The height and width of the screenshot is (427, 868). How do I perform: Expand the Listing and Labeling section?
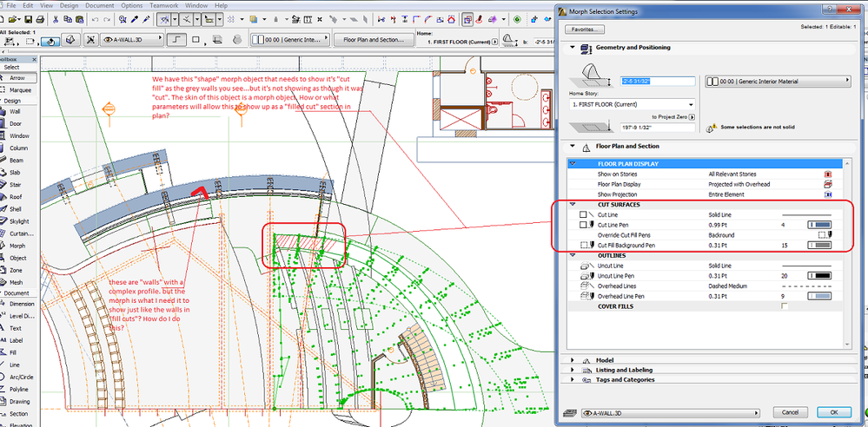624,370
